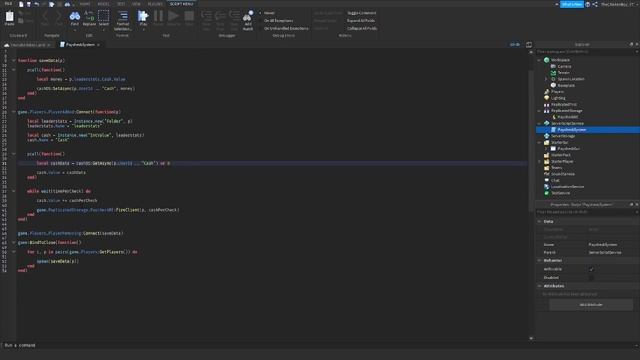The height and width of the screenshot is (360, 640).
Task: Click the Stop playback icon
Action: point(189,16)
